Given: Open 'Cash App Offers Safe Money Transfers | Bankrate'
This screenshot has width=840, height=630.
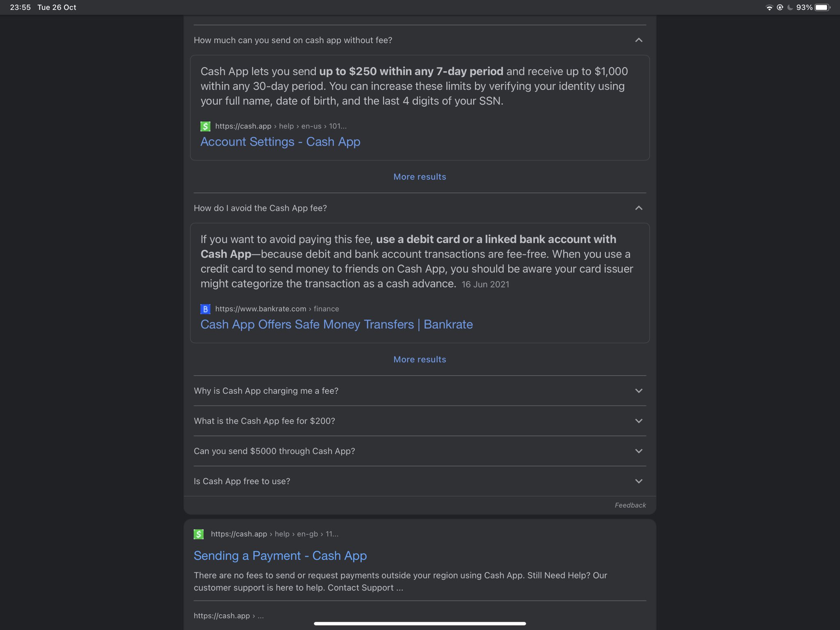Looking at the screenshot, I should [336, 324].
